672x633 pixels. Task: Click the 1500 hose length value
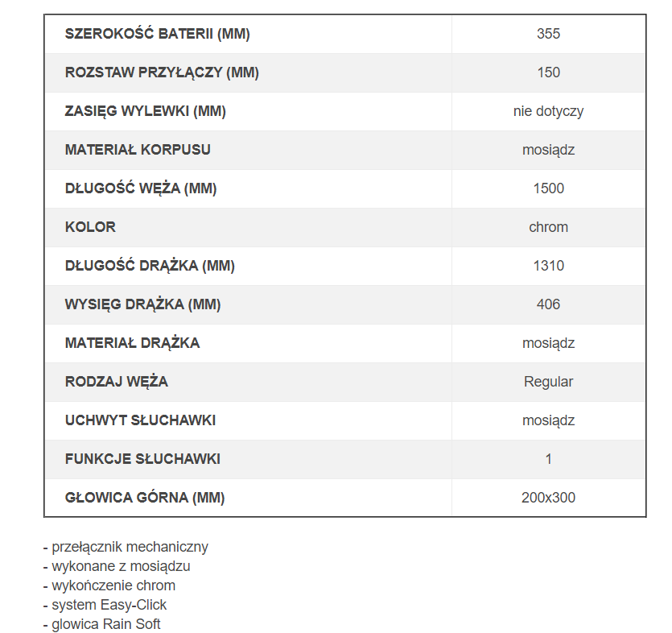[x=548, y=188]
